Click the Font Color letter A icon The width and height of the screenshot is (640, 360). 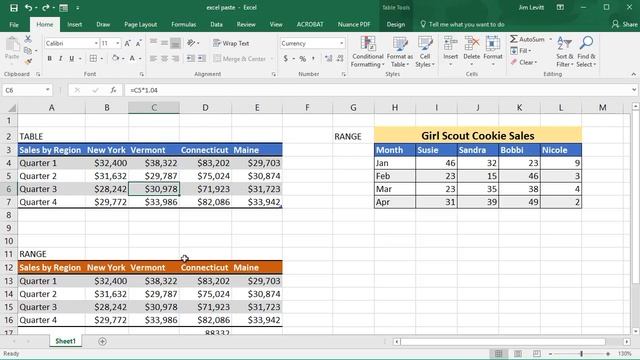(132, 59)
